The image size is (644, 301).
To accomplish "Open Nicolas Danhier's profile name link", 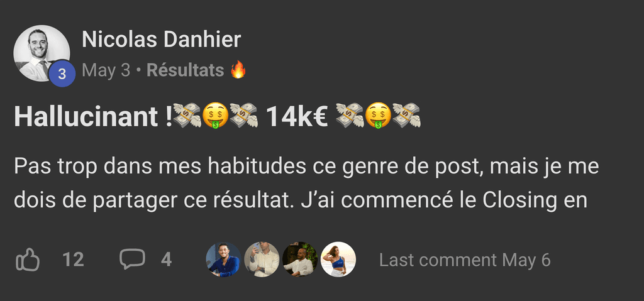I will pos(161,40).
